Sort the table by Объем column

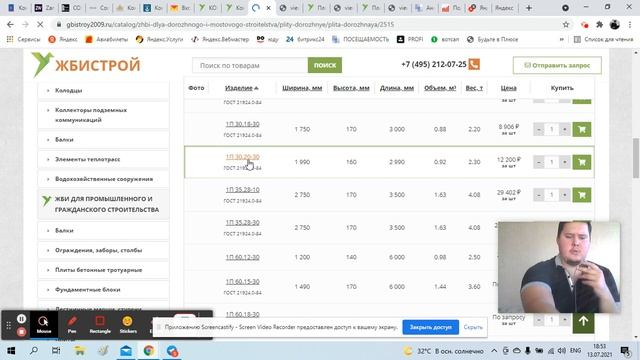click(440, 88)
